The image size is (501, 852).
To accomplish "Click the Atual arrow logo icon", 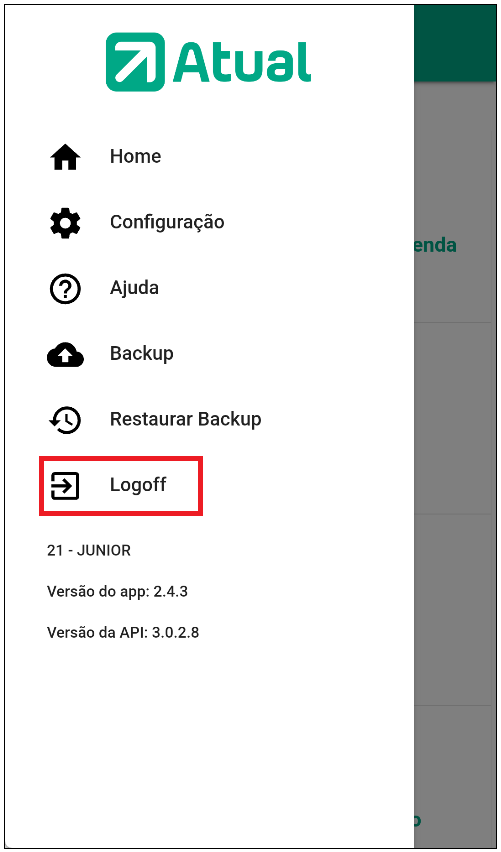I will 135,61.
